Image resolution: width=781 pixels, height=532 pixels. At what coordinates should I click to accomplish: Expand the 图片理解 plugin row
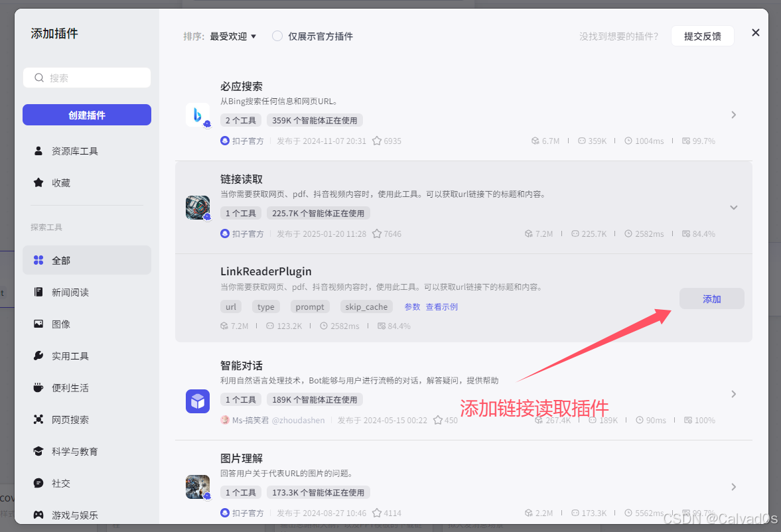coord(734,487)
